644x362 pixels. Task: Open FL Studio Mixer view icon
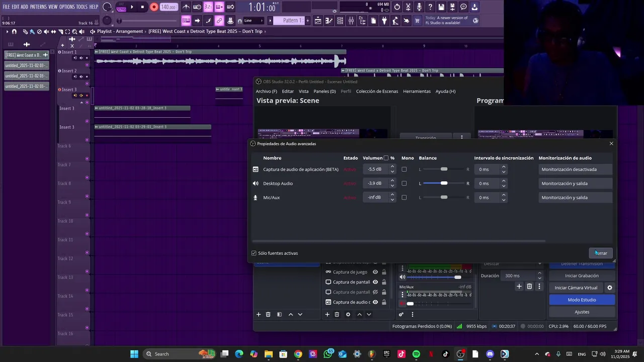(x=351, y=21)
